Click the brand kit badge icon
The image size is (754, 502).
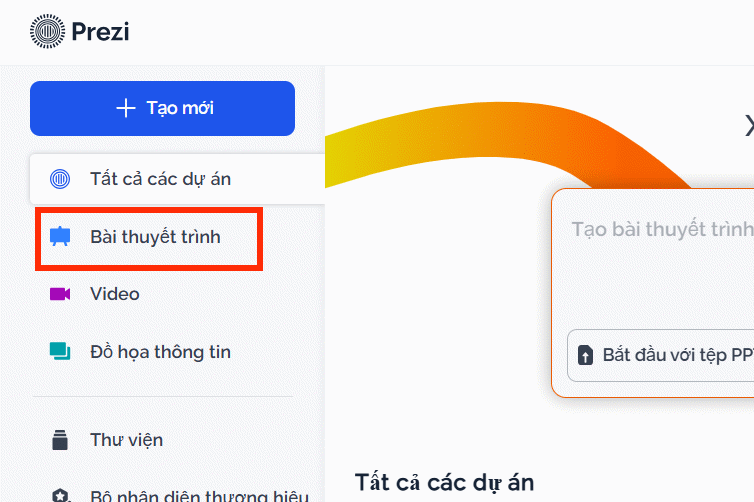pyautogui.click(x=60, y=496)
